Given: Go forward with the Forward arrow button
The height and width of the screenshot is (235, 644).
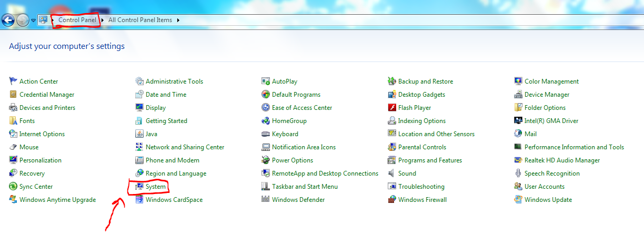Looking at the screenshot, I should (23, 20).
